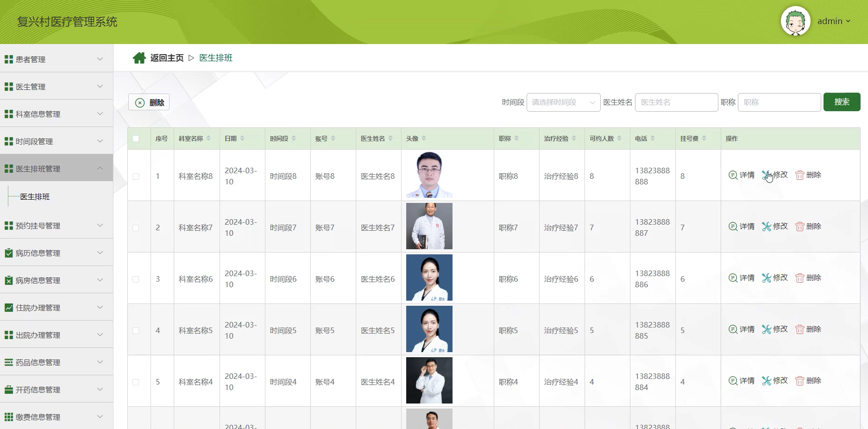View details of row 医生姓名7
Image resolution: width=868 pixels, height=429 pixels.
point(742,227)
